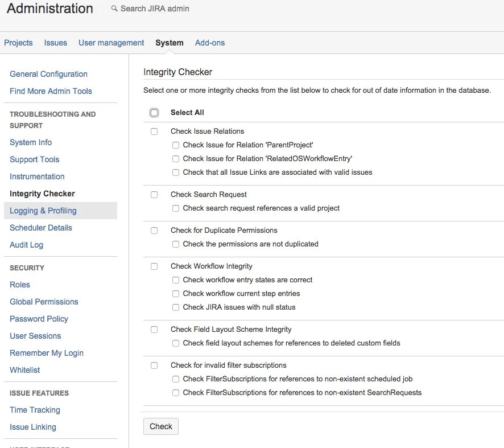
Task: Check the 'ParentProject' relation checkbox
Action: pos(176,145)
